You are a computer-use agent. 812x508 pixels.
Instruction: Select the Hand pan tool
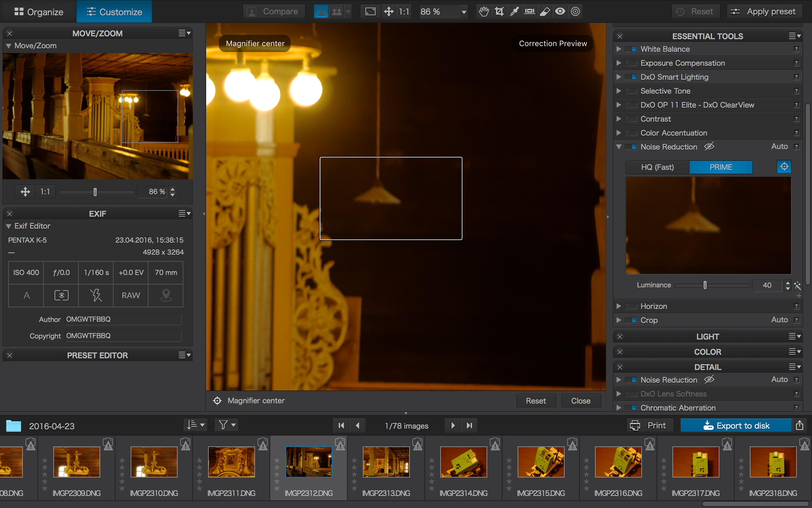click(484, 12)
